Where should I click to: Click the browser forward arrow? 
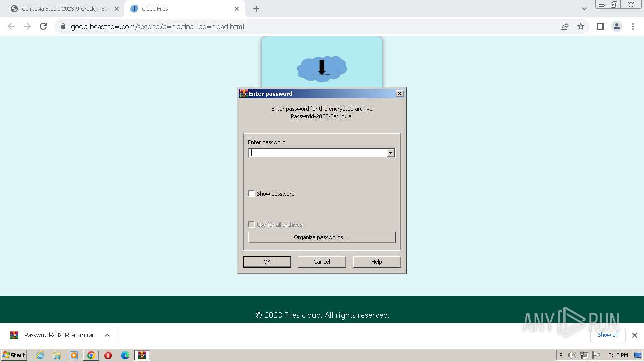click(x=27, y=26)
